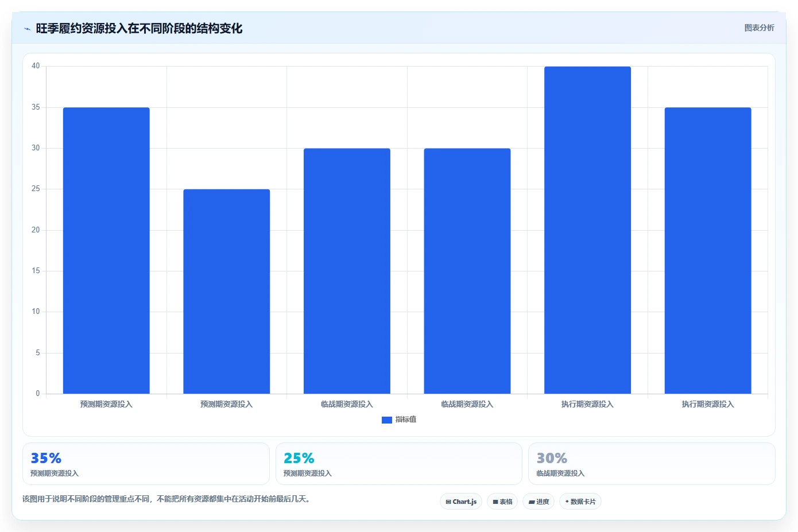Click the 指标值 legend text
Image resolution: width=798 pixels, height=532 pixels.
point(406,420)
